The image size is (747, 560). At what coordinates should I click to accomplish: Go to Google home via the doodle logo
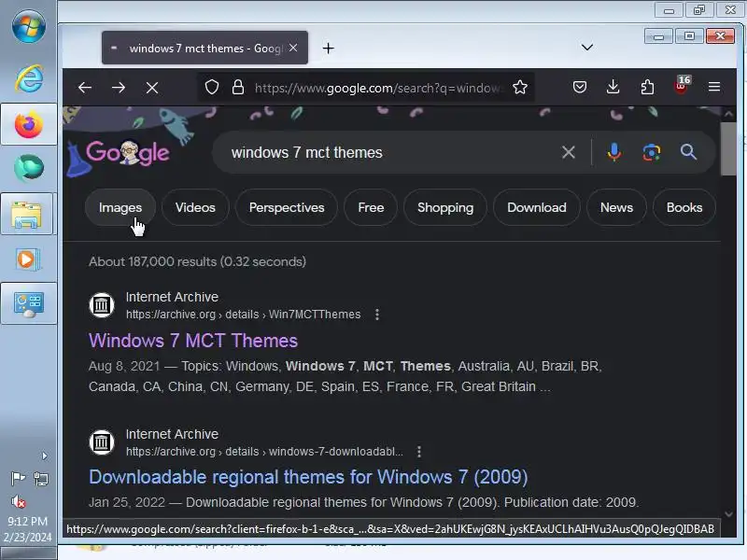pos(127,152)
